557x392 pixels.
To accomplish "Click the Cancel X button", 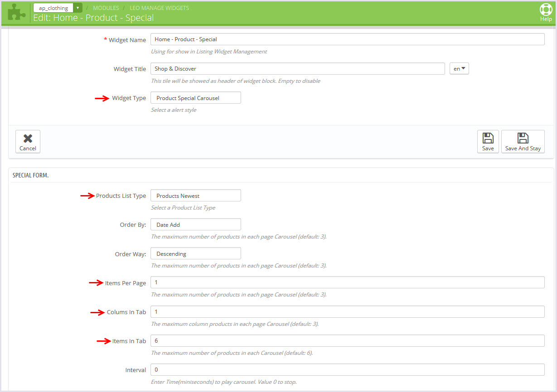I will (28, 142).
